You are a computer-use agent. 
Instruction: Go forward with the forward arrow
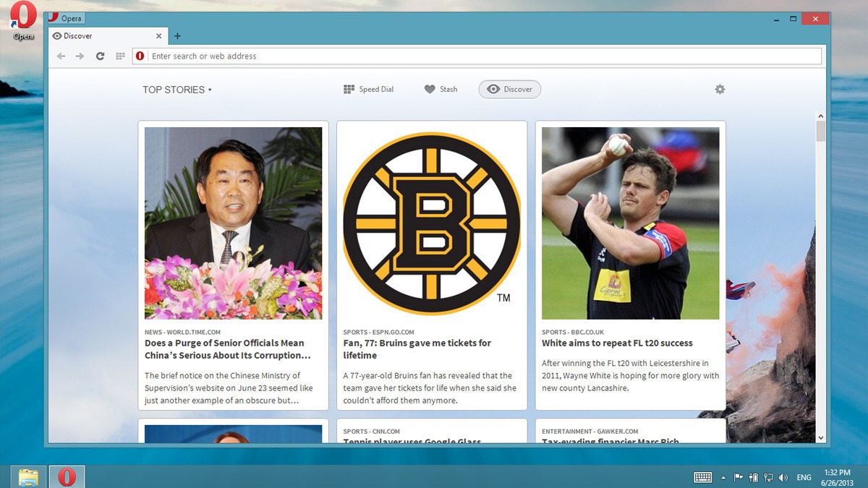click(x=80, y=56)
